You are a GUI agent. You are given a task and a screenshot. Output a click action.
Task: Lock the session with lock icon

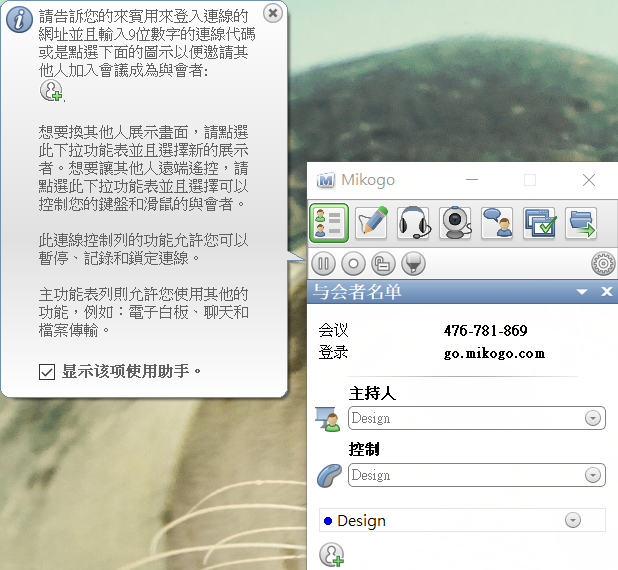[x=383, y=264]
